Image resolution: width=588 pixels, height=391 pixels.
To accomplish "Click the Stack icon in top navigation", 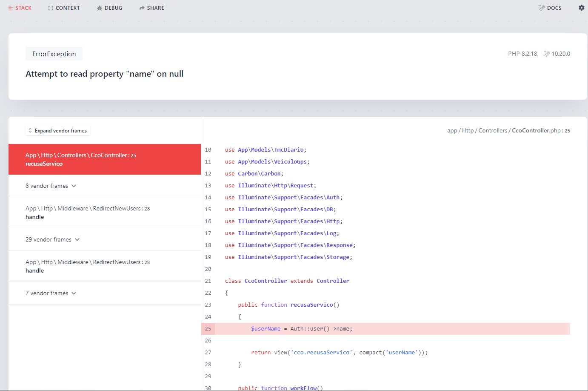I will [x=11, y=8].
